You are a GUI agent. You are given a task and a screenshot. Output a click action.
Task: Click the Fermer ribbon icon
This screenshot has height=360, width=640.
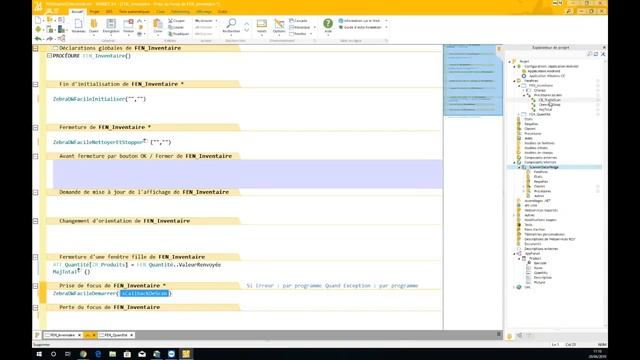[129, 26]
